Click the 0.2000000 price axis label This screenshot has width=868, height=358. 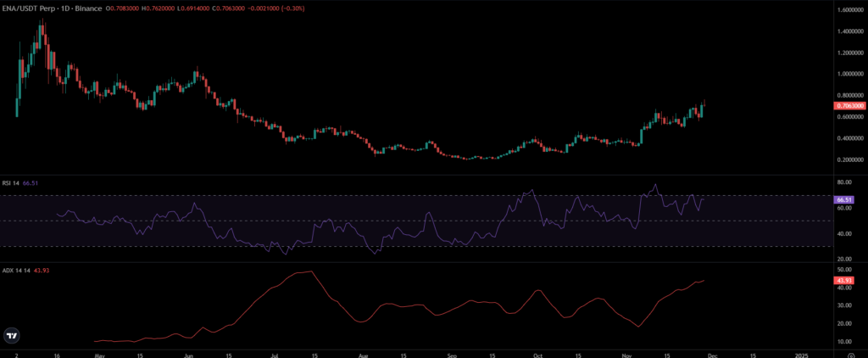pyautogui.click(x=850, y=159)
